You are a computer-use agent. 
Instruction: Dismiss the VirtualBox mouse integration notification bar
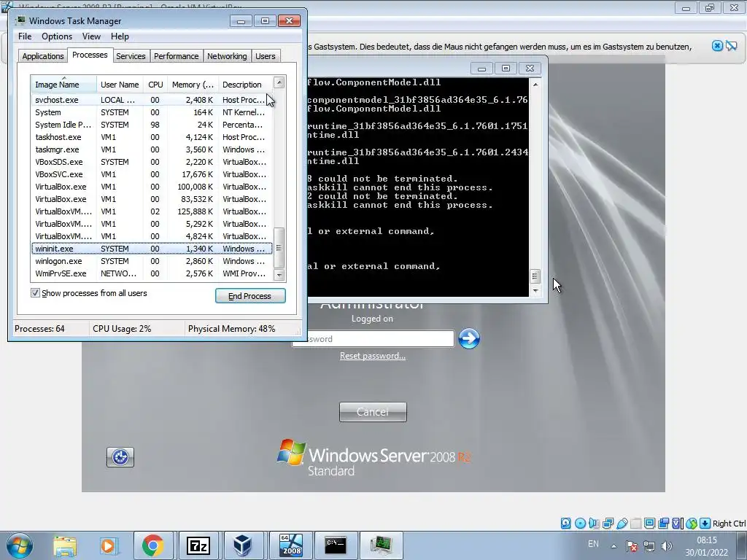(x=718, y=46)
